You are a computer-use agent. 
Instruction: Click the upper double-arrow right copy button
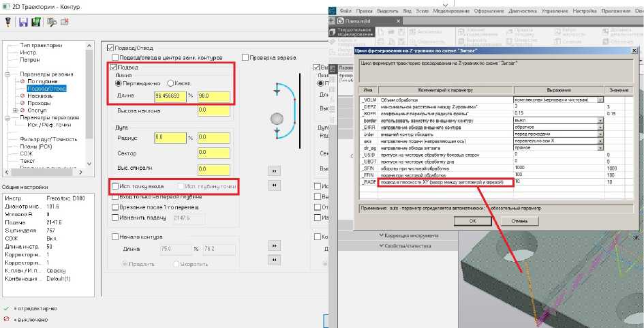tap(274, 170)
